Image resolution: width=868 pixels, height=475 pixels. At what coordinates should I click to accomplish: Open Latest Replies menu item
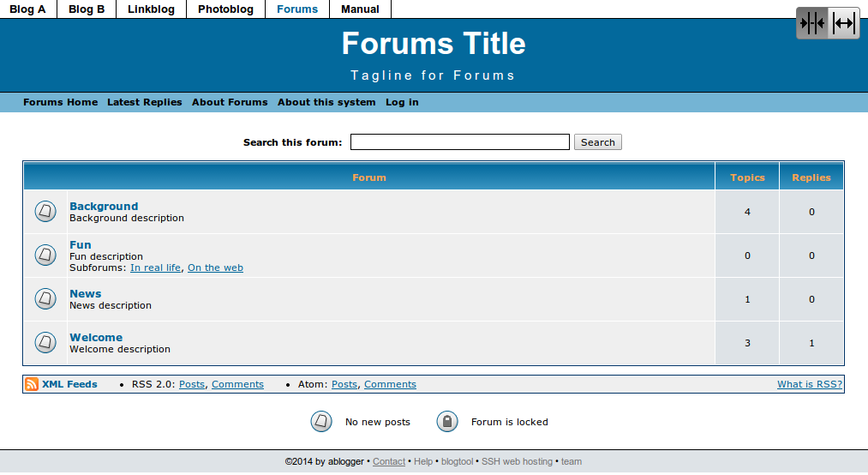click(145, 102)
